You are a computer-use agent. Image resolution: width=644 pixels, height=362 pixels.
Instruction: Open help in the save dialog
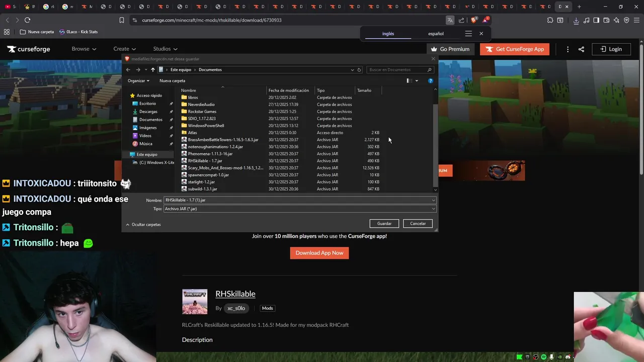click(x=430, y=80)
